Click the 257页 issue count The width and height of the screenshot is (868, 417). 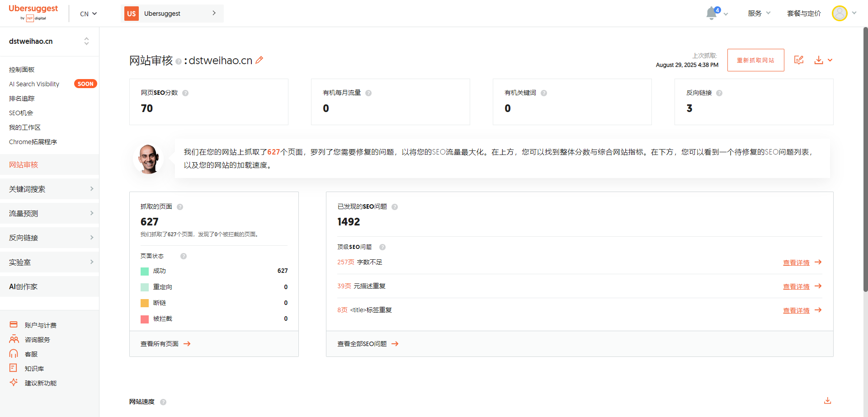point(346,262)
